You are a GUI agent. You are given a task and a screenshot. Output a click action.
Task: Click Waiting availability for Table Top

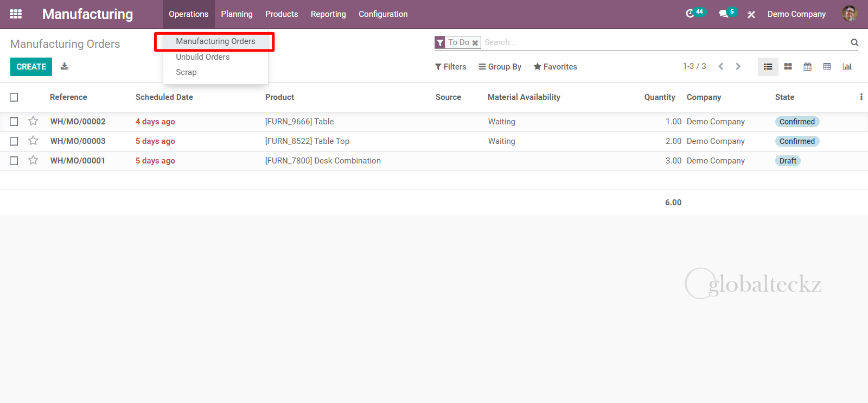coord(501,141)
